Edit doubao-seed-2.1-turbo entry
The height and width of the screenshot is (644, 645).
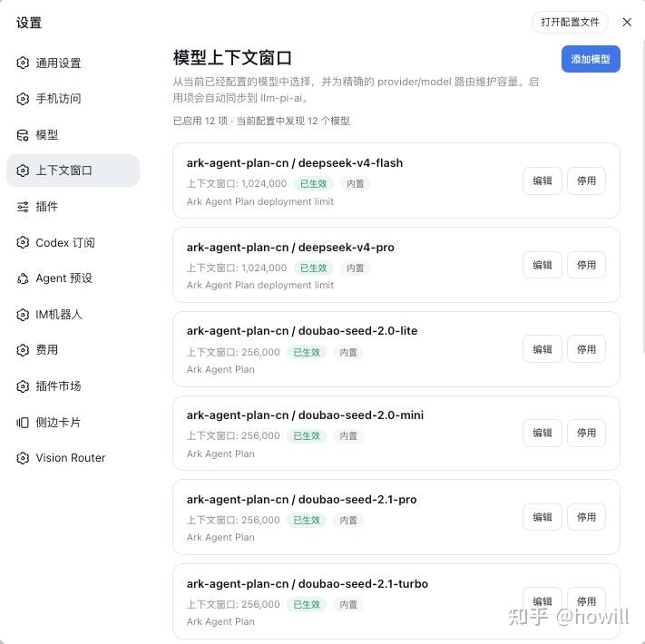point(542,601)
